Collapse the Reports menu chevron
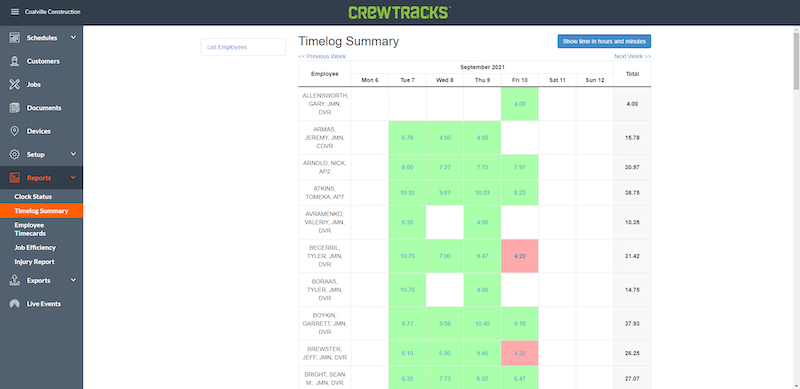This screenshot has width=800, height=389. coord(73,178)
